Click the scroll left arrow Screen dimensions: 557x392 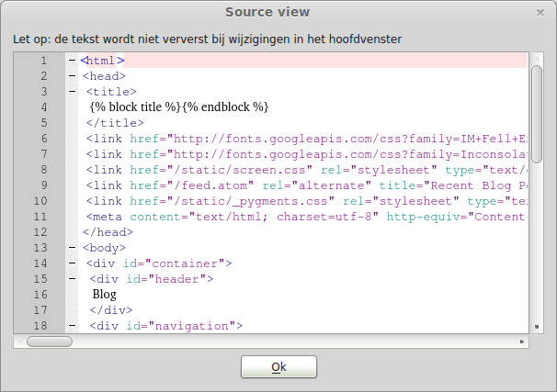click(20, 342)
